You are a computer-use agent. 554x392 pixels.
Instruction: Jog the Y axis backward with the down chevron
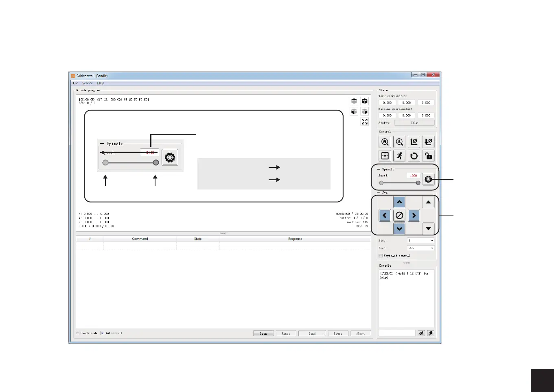tap(399, 229)
